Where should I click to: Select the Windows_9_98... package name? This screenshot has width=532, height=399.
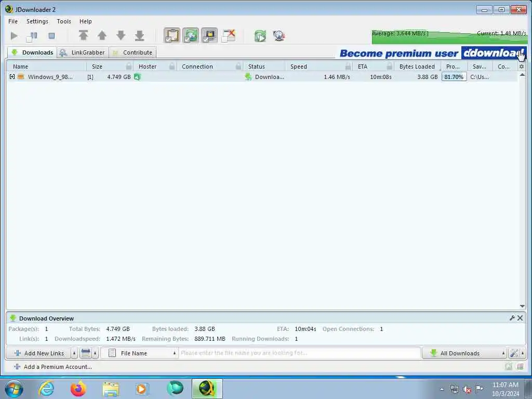tap(50, 77)
